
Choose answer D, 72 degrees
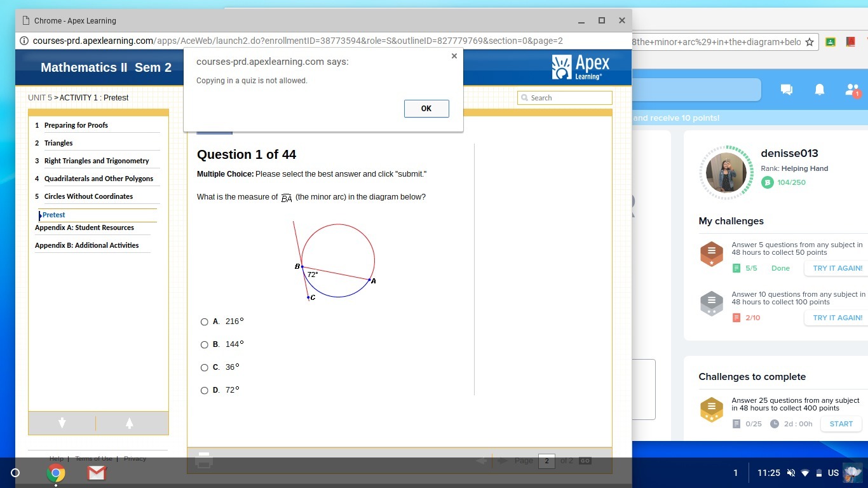[x=205, y=391]
